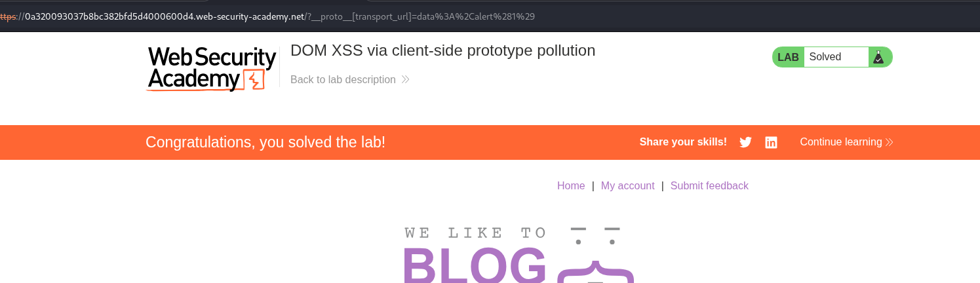Click the Congratulations banner message
Screen dimensions: 980x283
click(x=265, y=142)
